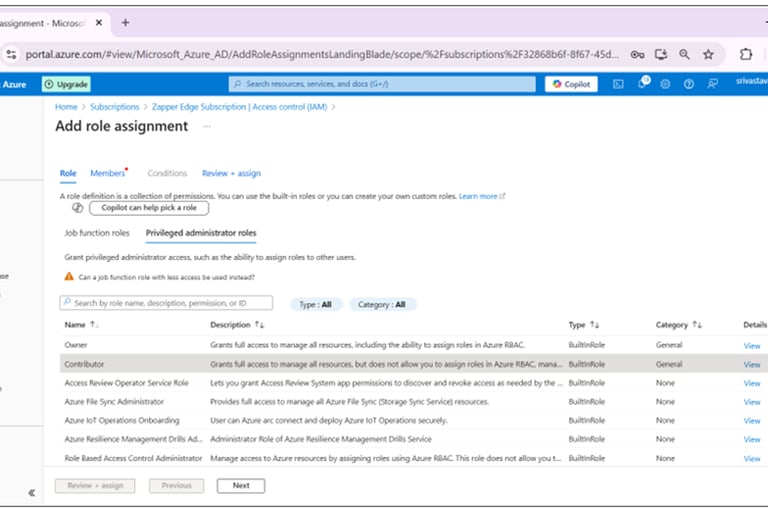Click the Copilot icon beside the role helper
This screenshot has width=768, height=512.
pyautogui.click(x=77, y=208)
